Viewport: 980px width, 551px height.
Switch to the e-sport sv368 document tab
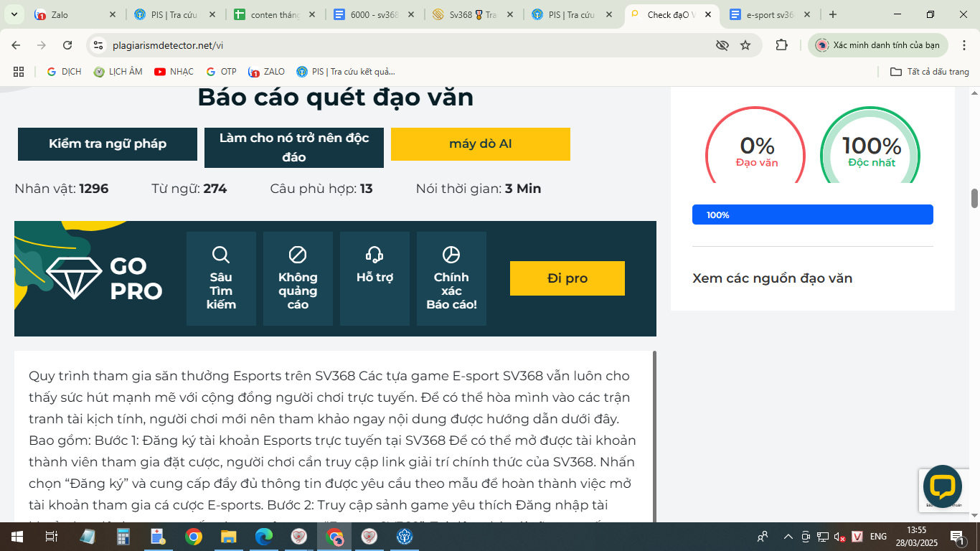click(771, 14)
